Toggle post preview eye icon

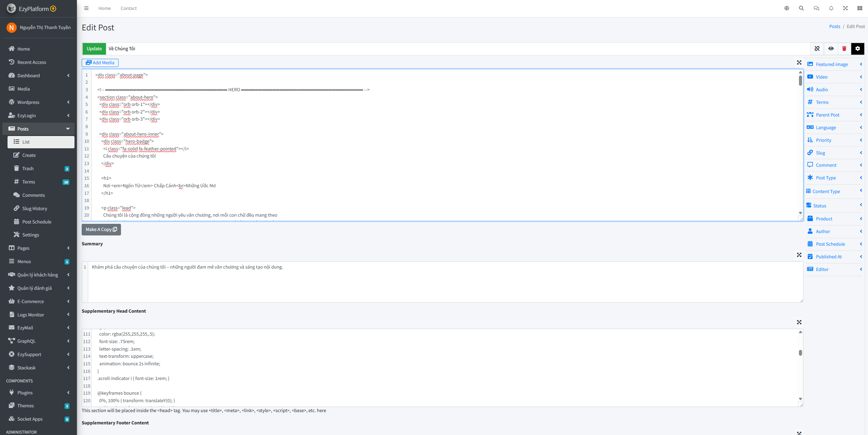click(x=831, y=49)
